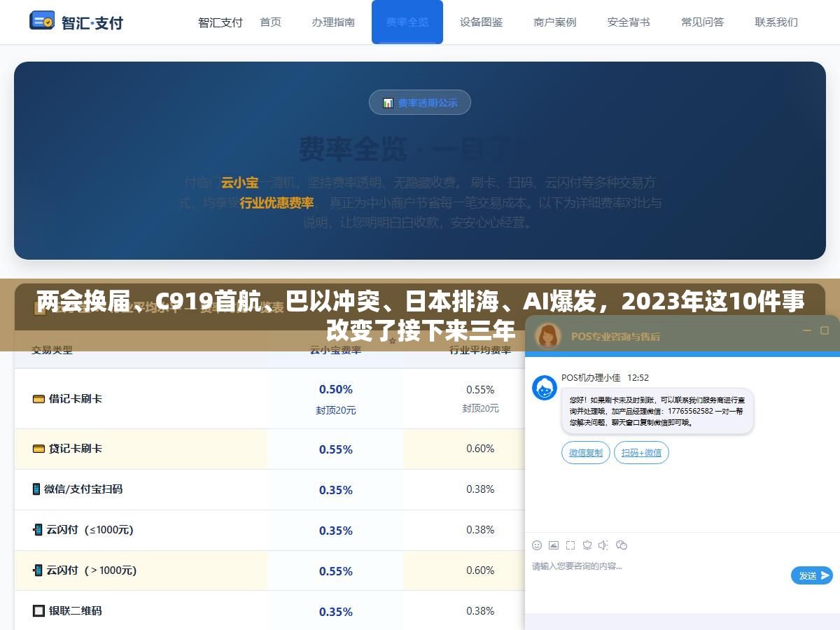Viewport: 840px width, 630px height.
Task: Click the highlighted 行业优惠费率 text
Action: pos(276,203)
